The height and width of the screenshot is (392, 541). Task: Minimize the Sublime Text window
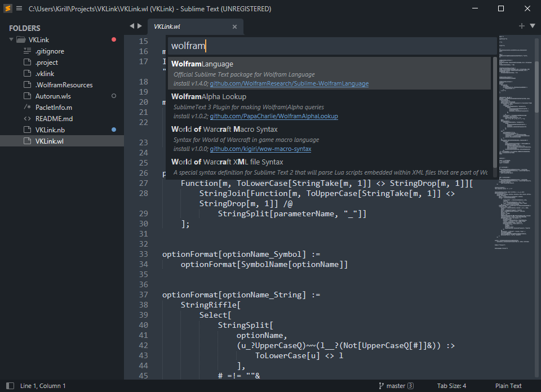tap(475, 8)
